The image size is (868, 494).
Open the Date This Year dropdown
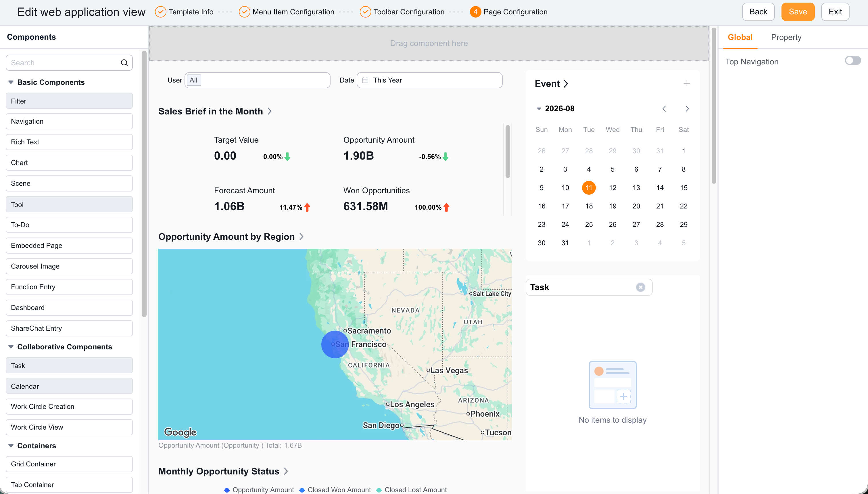430,81
